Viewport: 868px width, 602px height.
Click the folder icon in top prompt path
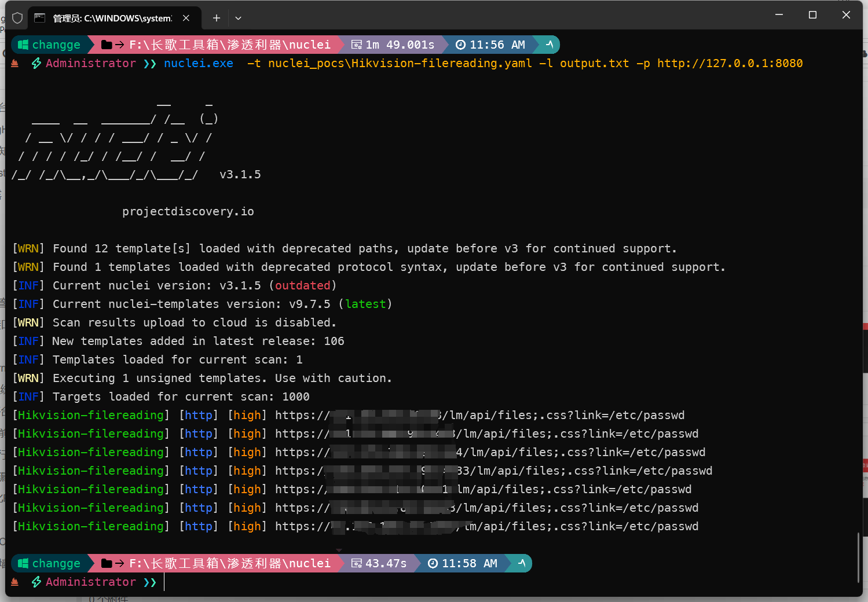[107, 45]
